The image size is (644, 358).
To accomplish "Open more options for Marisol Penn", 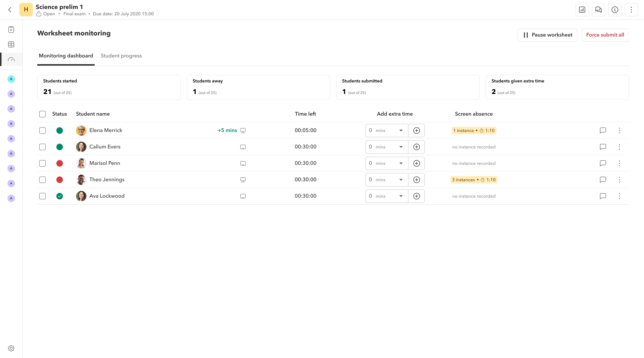I will (619, 163).
